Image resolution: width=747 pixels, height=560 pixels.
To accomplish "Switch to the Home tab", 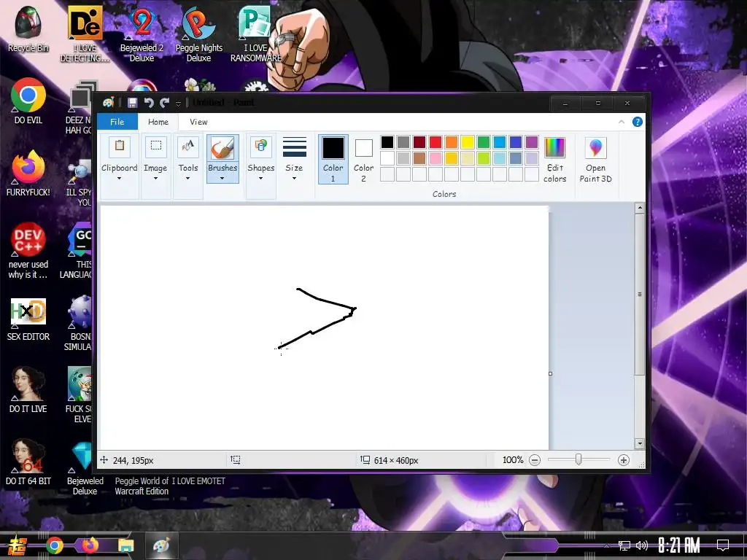I will [x=158, y=122].
